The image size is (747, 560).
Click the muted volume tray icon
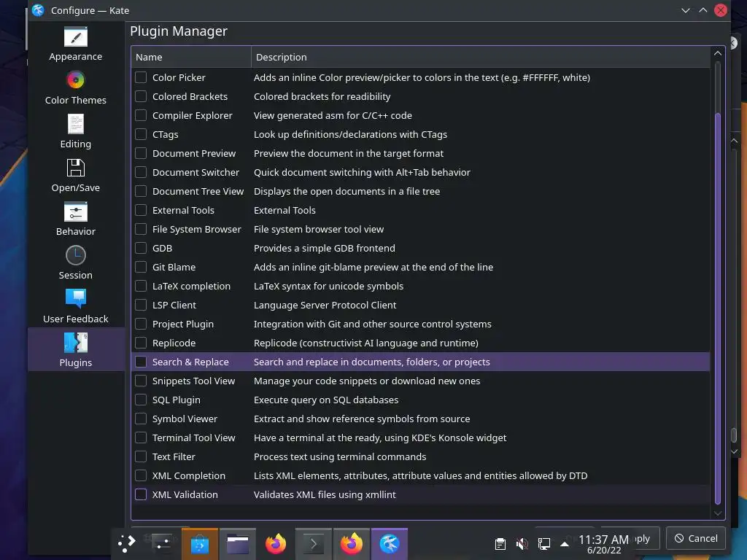(x=522, y=544)
